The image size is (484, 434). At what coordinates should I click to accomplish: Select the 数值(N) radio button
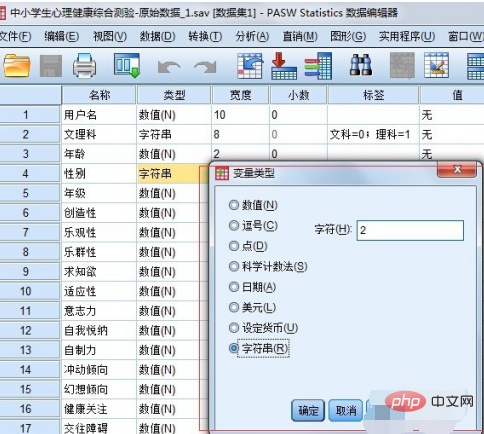point(234,205)
